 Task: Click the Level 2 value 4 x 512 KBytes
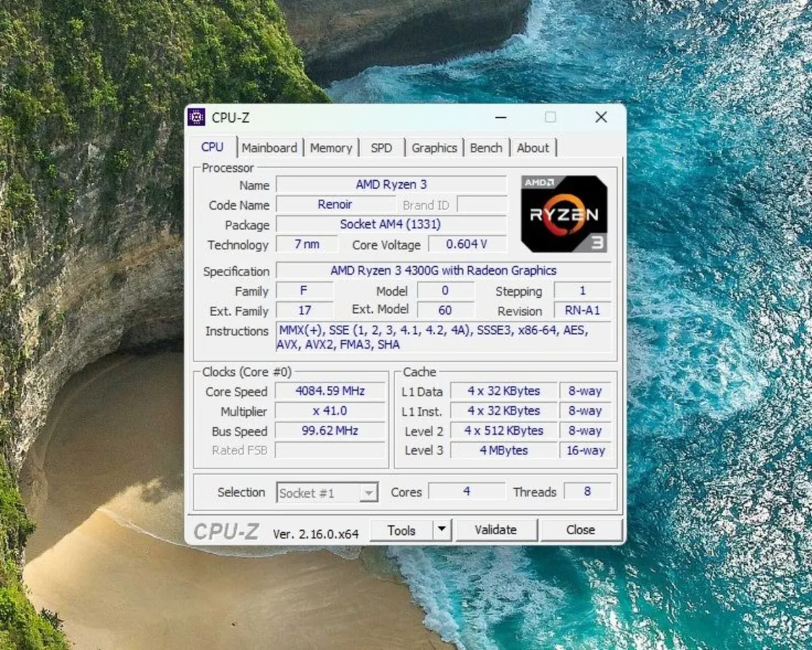(503, 431)
